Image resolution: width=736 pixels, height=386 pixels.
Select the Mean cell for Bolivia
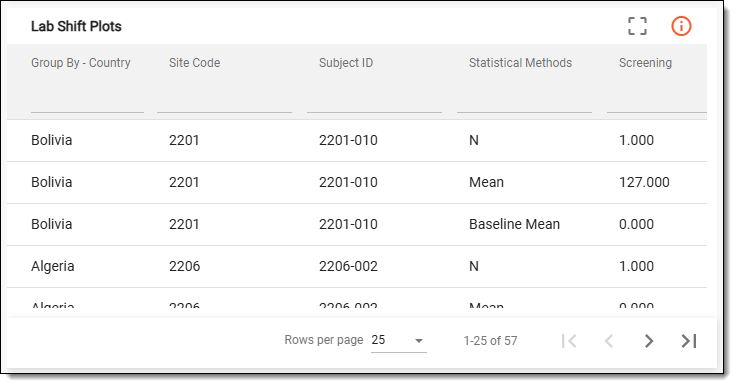[486, 182]
